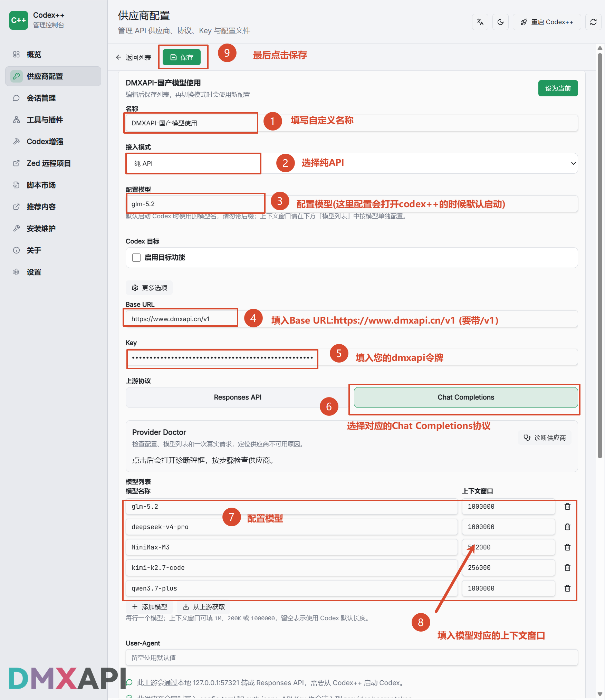Click 从上游获取 button
Screen dimensions: 605x700
coord(204,607)
